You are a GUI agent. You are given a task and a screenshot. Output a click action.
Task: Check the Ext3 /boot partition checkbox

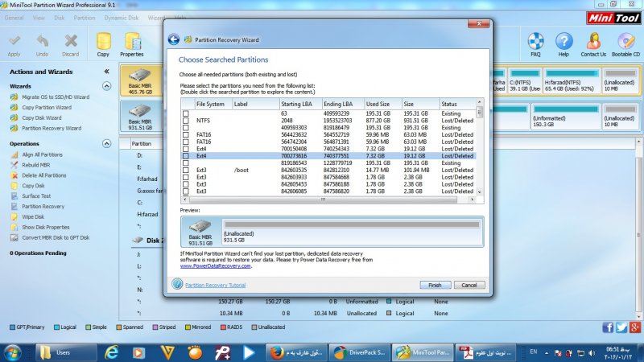(186, 170)
